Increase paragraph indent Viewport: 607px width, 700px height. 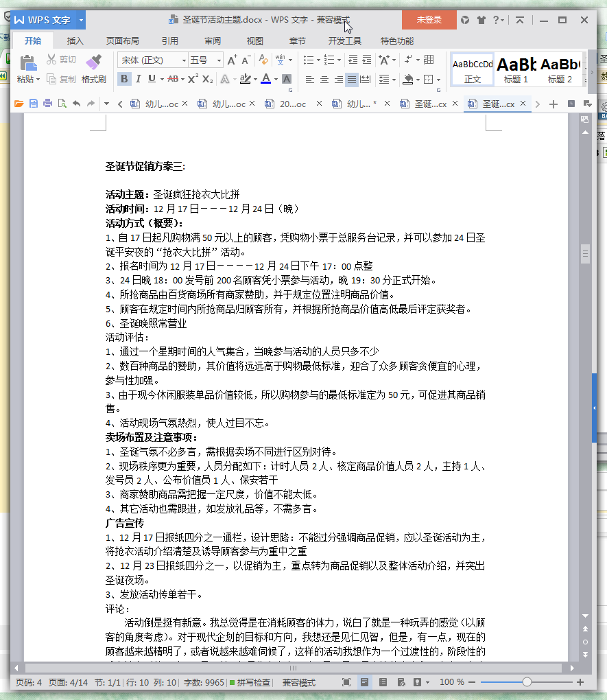pos(366,60)
